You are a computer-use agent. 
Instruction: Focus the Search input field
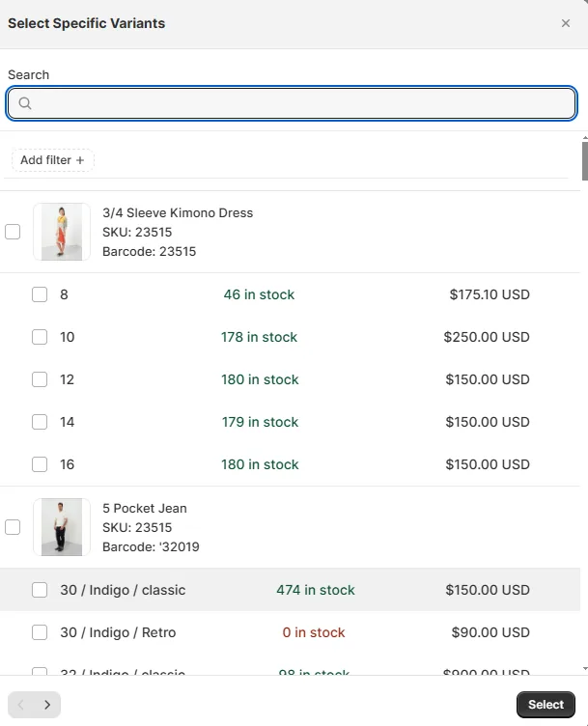292,103
